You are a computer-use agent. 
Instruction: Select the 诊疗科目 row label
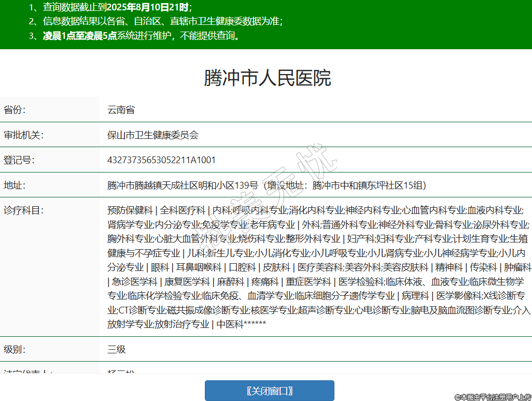23,210
